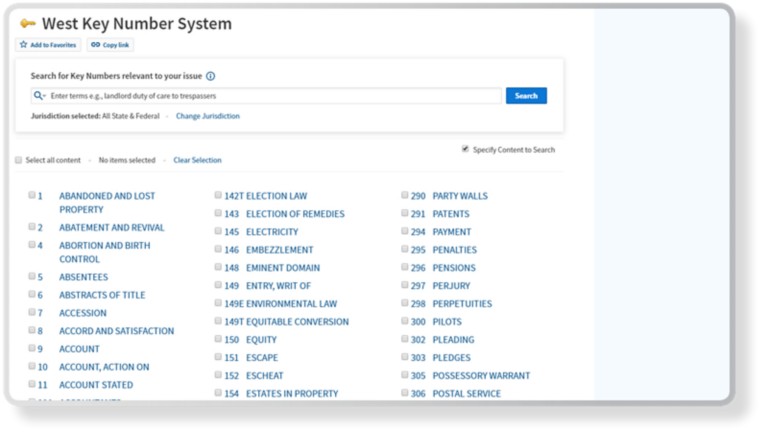Click the Clear Selection link
The width and height of the screenshot is (768, 432).
tap(197, 160)
